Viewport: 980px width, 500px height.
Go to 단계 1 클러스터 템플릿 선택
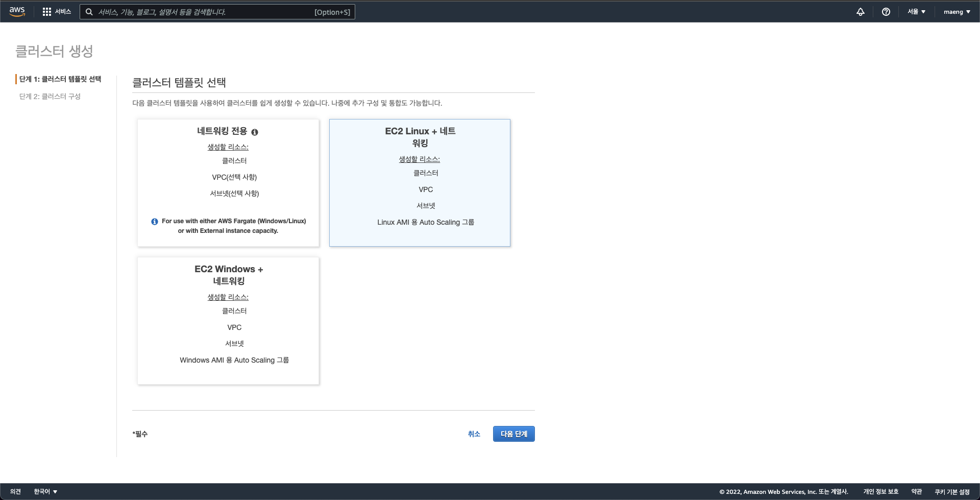point(60,79)
